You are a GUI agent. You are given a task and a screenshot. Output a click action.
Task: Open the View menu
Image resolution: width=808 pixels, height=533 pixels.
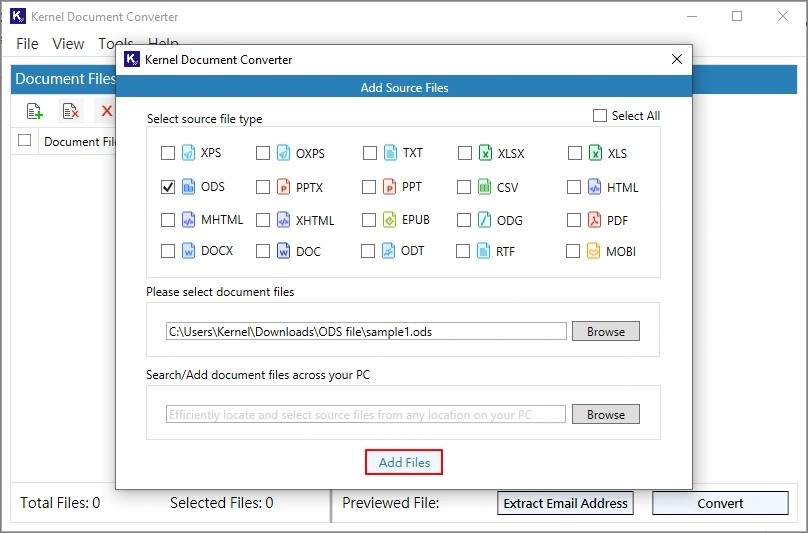[68, 44]
